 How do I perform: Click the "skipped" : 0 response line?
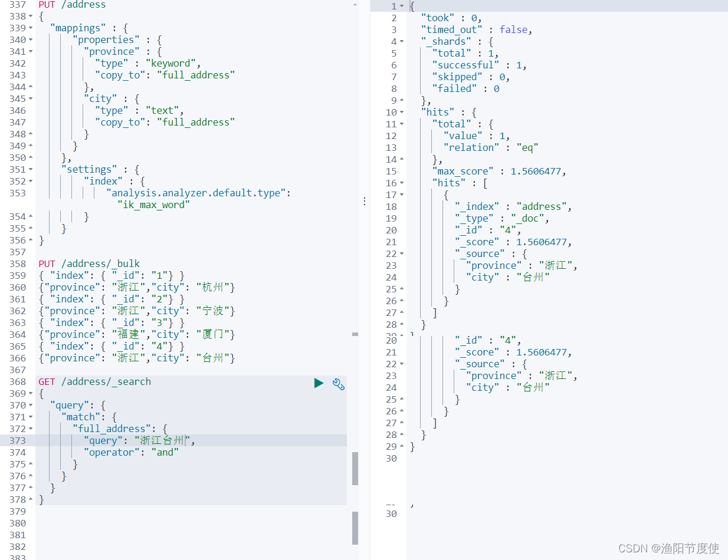pyautogui.click(x=471, y=77)
